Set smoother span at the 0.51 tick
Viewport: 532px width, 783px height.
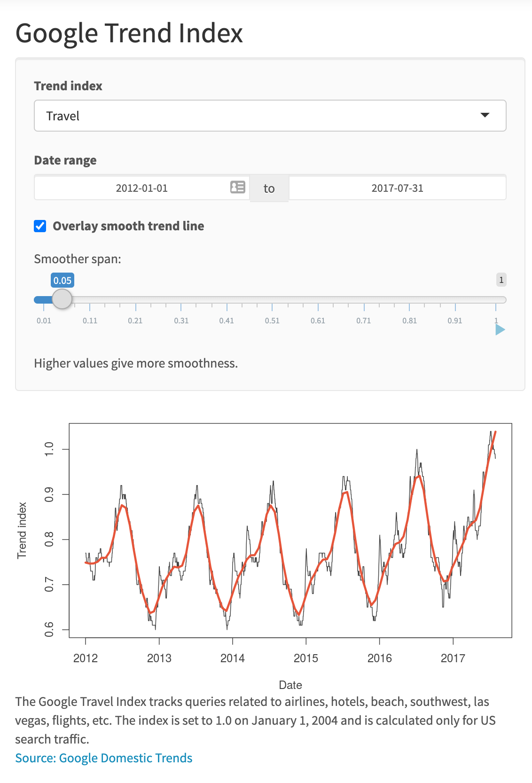coord(272,300)
